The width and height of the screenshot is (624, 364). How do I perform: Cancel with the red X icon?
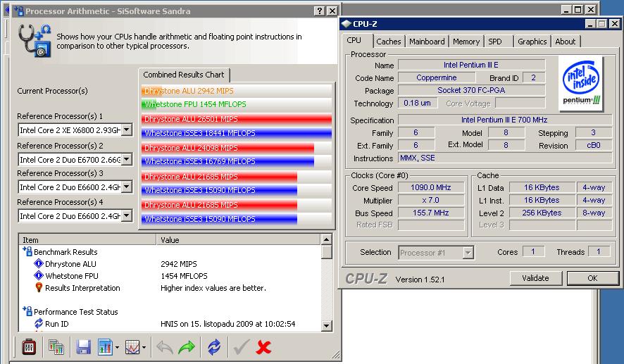tap(264, 346)
